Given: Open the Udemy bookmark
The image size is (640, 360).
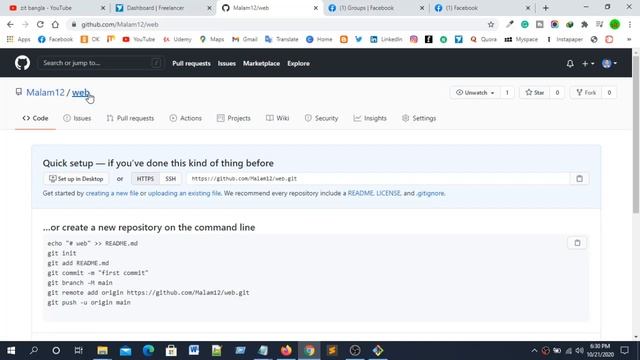Looking at the screenshot, I should click(178, 39).
